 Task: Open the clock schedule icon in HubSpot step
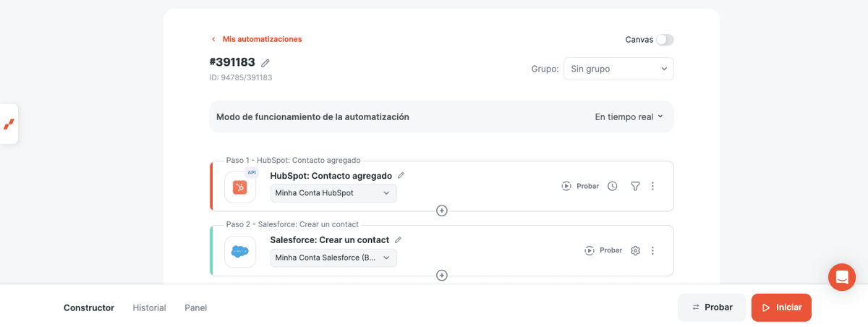tap(613, 186)
